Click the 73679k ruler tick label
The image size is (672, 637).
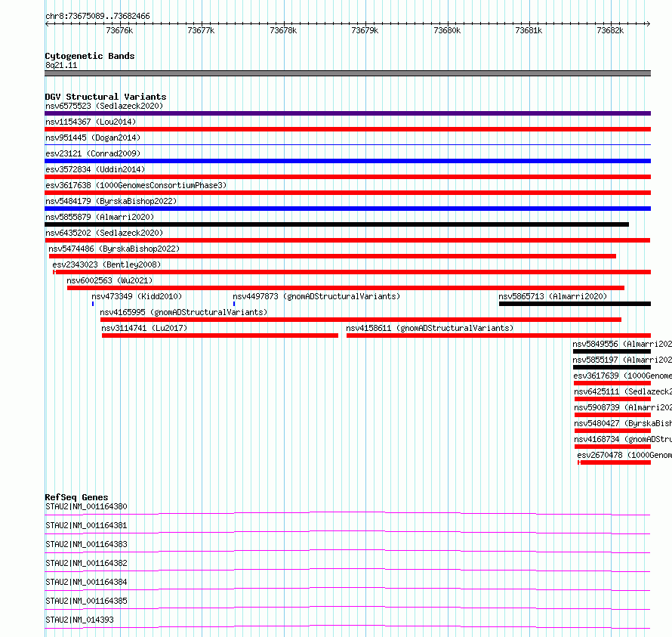(365, 31)
